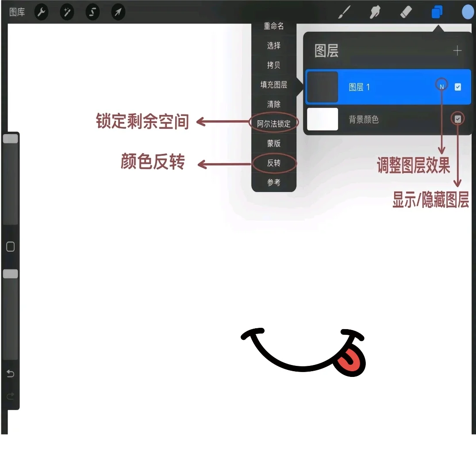
Task: Open the Actions wrench menu
Action: 41,12
